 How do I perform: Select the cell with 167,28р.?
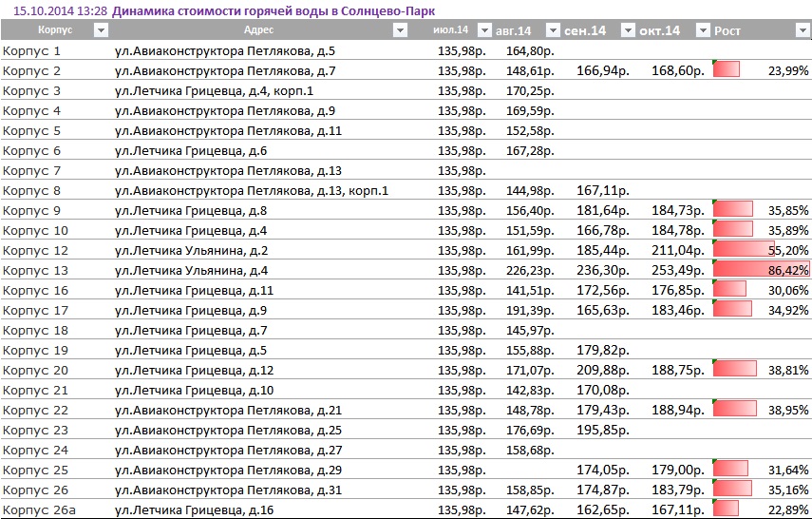tap(530, 150)
